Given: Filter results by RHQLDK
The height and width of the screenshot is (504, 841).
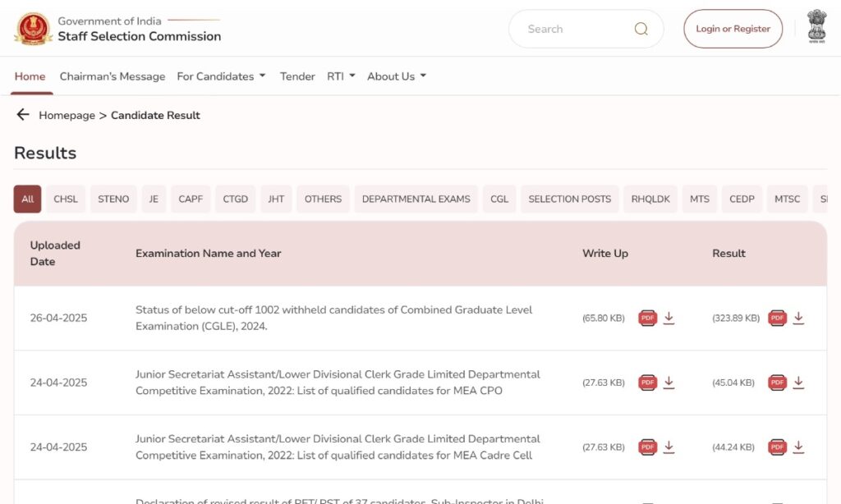Looking at the screenshot, I should click(x=650, y=199).
